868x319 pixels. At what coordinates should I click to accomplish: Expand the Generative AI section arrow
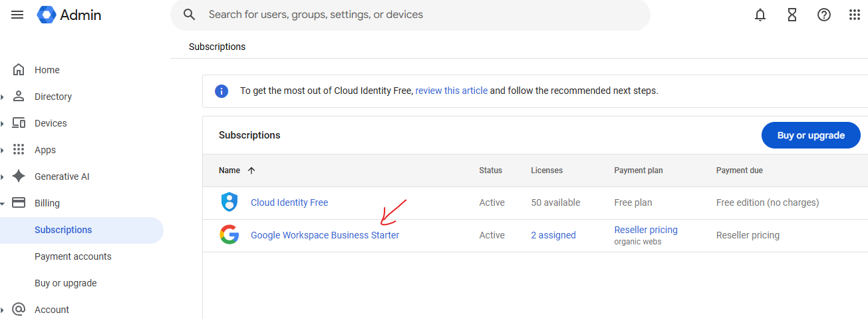[3, 176]
